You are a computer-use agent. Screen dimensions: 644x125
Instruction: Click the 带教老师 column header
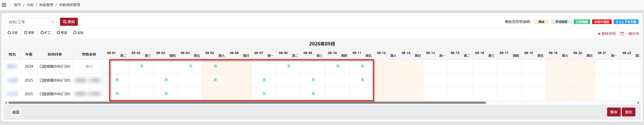click(89, 54)
